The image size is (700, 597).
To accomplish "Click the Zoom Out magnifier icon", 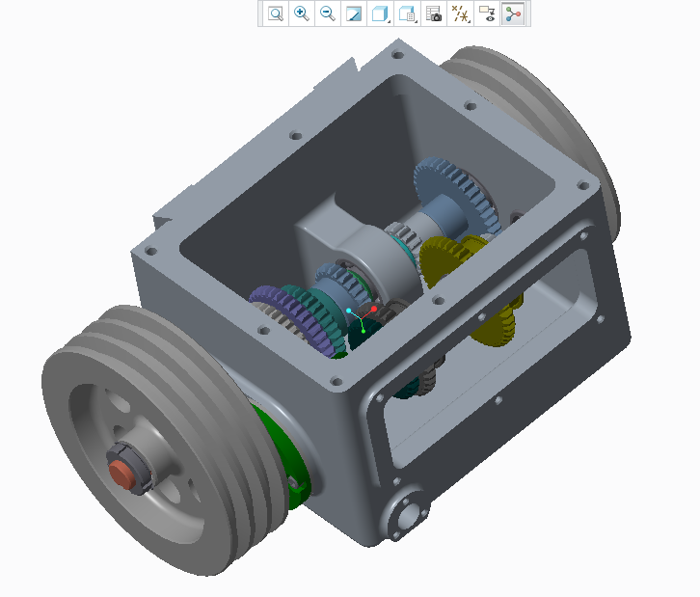I will click(328, 14).
